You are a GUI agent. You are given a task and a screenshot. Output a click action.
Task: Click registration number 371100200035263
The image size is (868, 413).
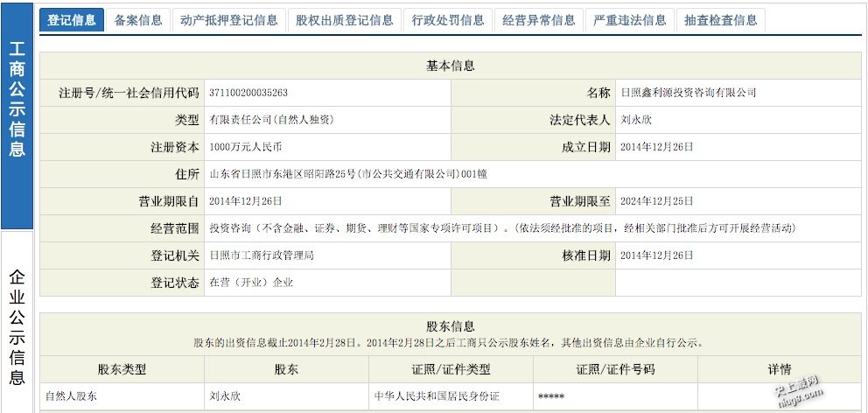[x=248, y=93]
